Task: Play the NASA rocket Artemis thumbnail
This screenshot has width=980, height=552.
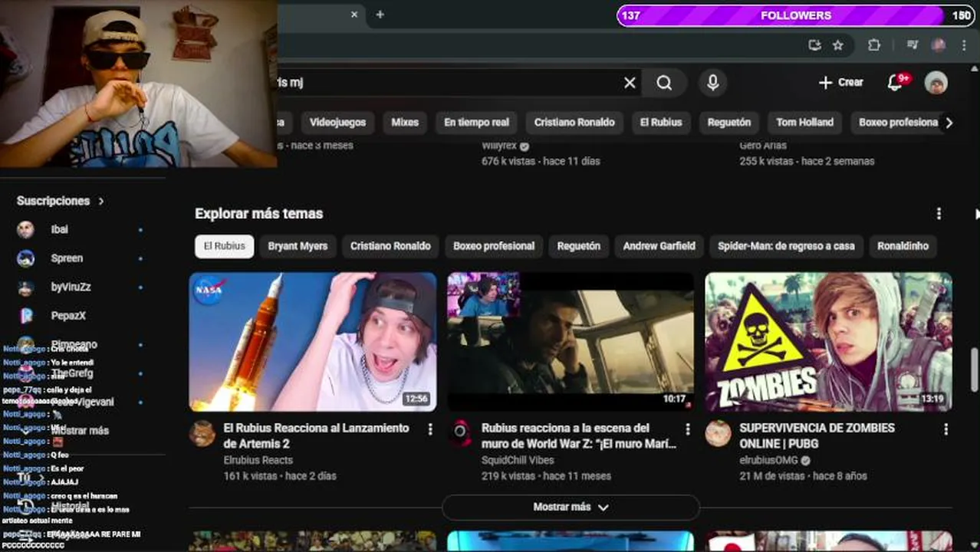Action: pos(313,342)
